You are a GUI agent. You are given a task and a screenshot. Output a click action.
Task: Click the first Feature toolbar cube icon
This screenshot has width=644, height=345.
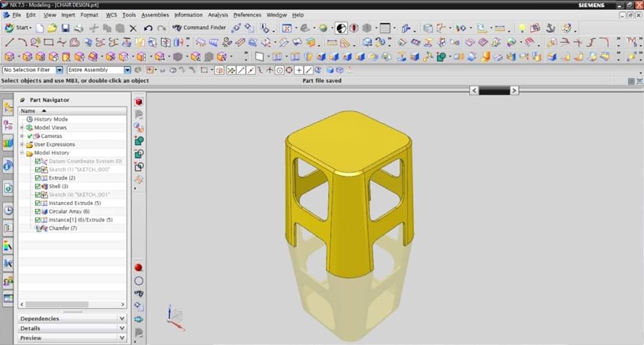[10, 56]
